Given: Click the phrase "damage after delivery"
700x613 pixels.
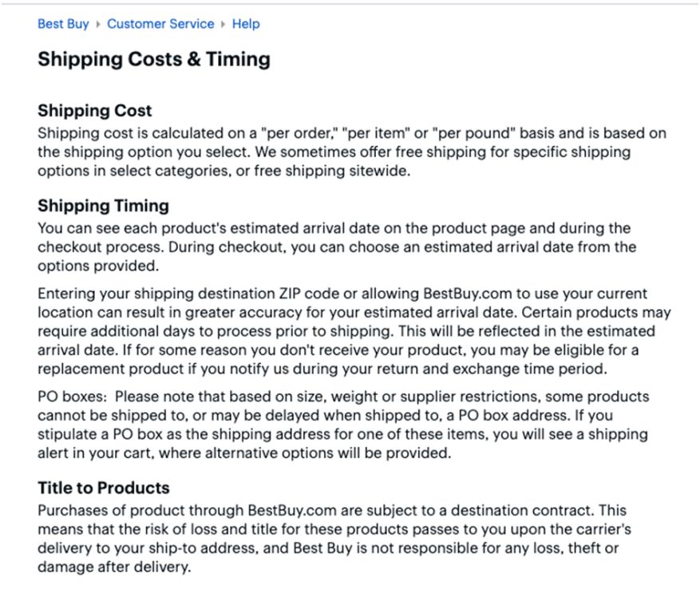Looking at the screenshot, I should [x=113, y=567].
